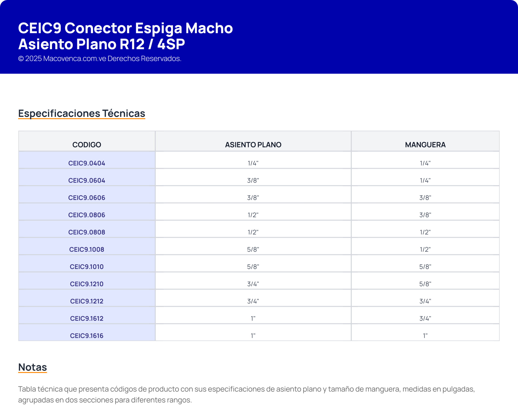518x420 pixels.
Task: Click the Especificaciones Técnicas section heading
Action: click(82, 113)
